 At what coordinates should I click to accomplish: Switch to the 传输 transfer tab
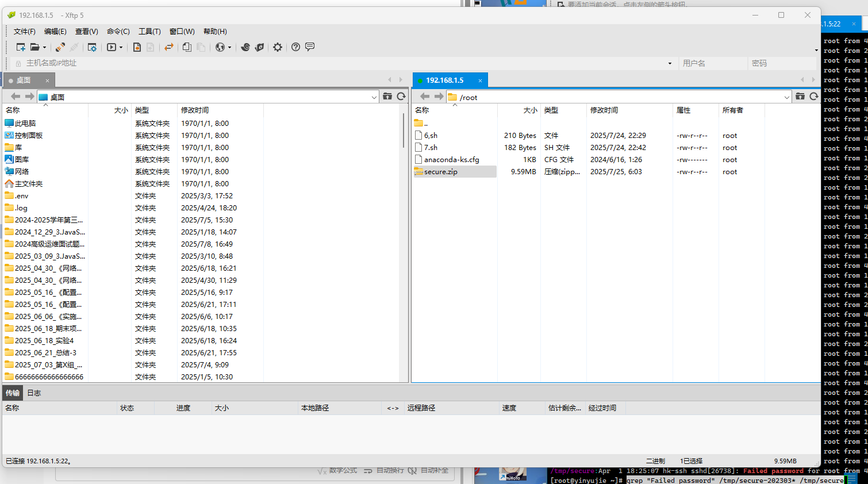pyautogui.click(x=13, y=393)
